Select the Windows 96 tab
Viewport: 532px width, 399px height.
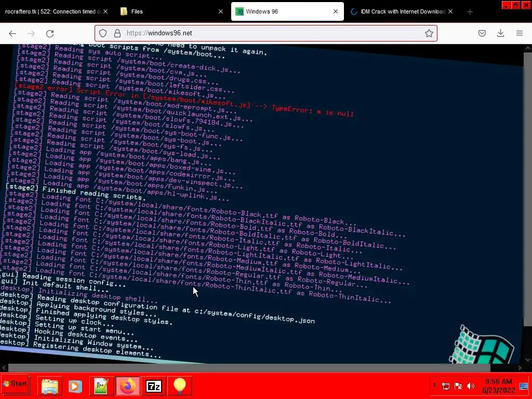pos(287,11)
